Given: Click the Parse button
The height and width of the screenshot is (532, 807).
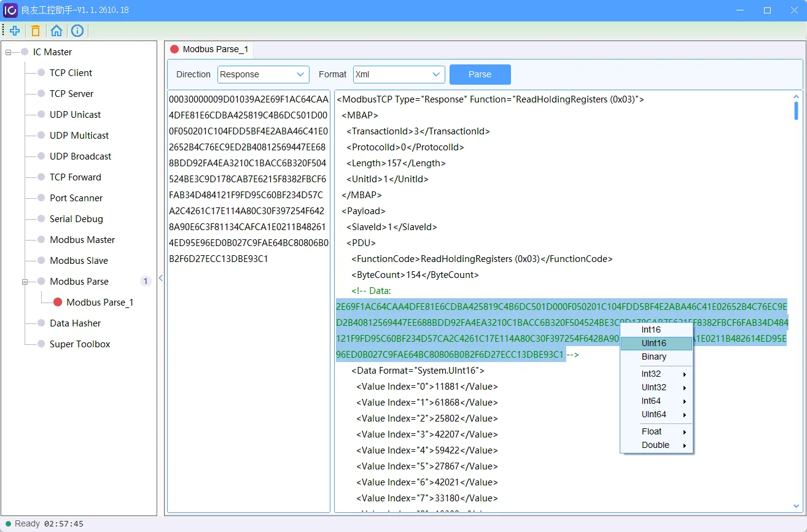Looking at the screenshot, I should [480, 74].
